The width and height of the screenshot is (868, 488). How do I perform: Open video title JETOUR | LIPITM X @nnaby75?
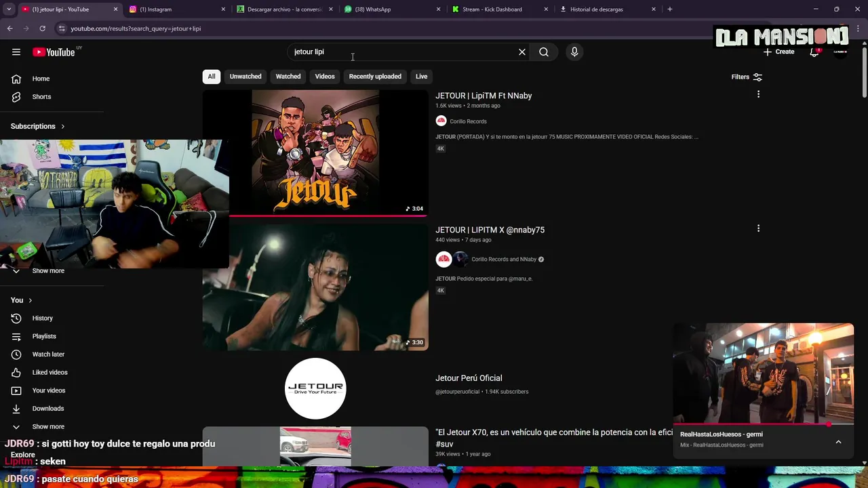pyautogui.click(x=490, y=230)
